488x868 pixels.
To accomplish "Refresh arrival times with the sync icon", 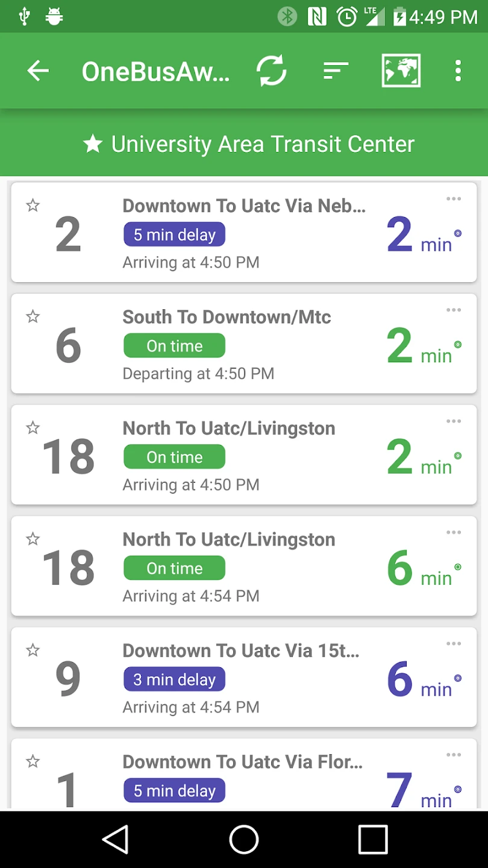I will click(x=272, y=71).
